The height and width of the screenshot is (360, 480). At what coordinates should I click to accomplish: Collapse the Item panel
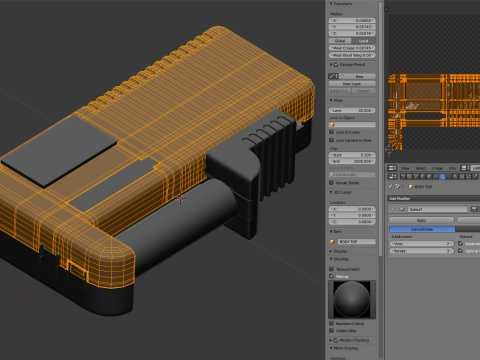[331, 231]
